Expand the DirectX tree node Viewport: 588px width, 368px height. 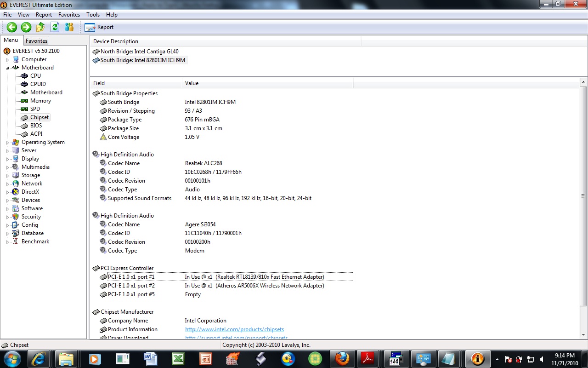(8, 192)
